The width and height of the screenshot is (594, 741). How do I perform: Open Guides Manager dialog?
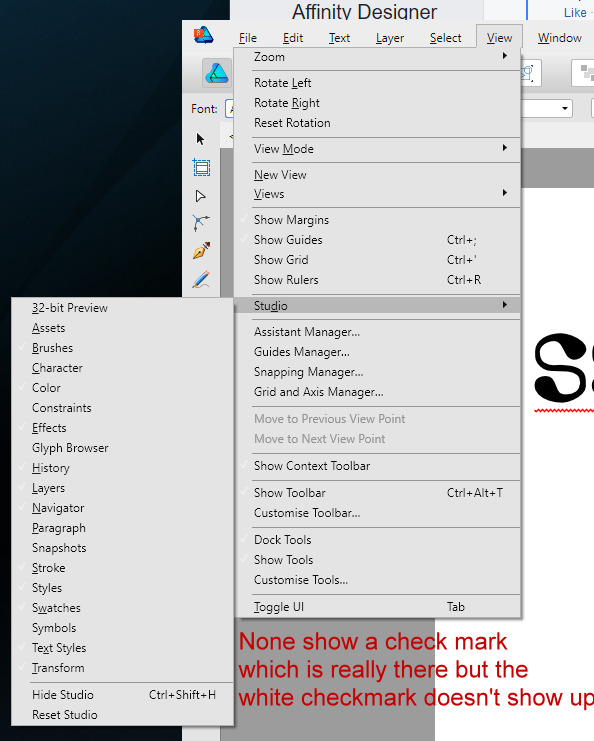pyautogui.click(x=378, y=352)
